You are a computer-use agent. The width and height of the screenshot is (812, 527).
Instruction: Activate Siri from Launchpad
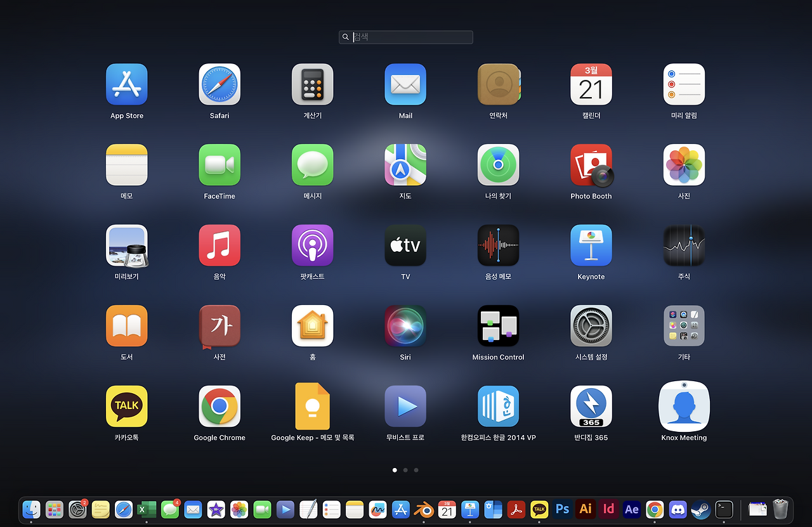point(405,326)
